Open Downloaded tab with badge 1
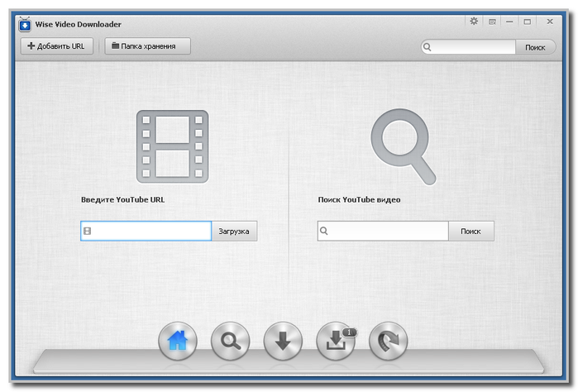Image resolution: width=578 pixels, height=392 pixels. [x=336, y=341]
